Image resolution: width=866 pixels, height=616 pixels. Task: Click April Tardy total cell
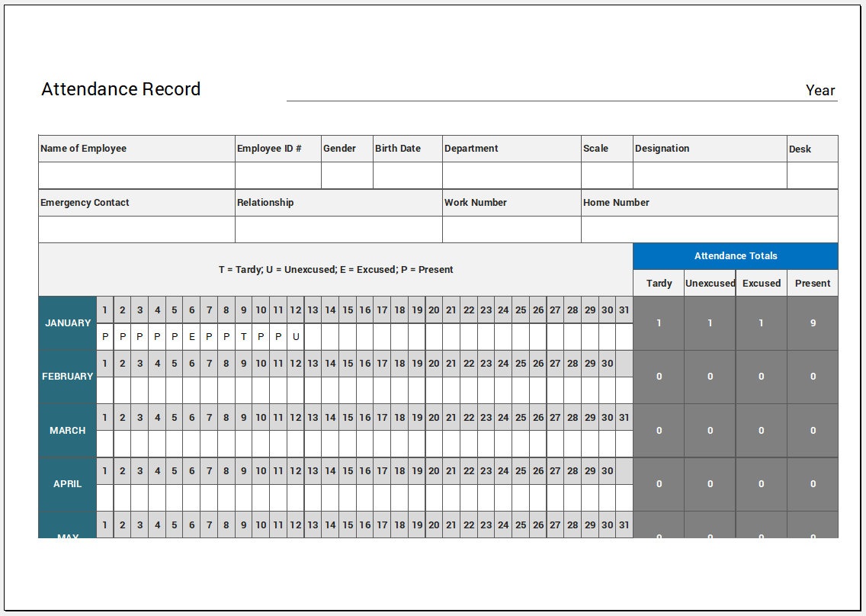(x=659, y=484)
